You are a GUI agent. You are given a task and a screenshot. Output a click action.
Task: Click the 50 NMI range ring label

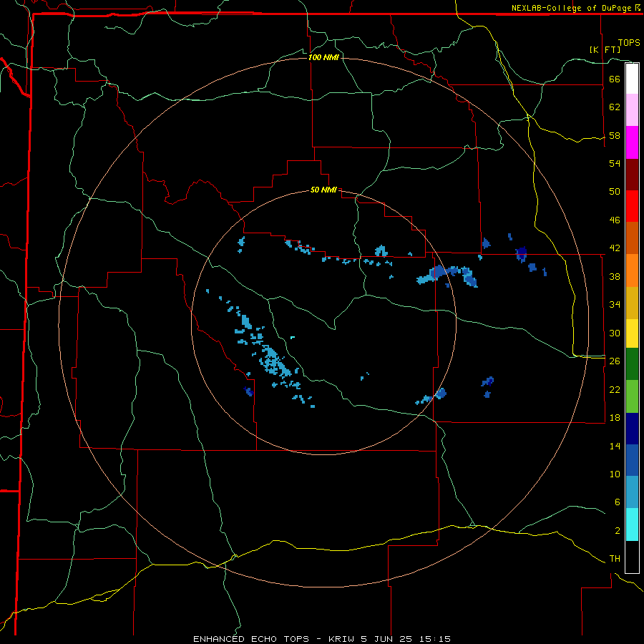tap(323, 190)
